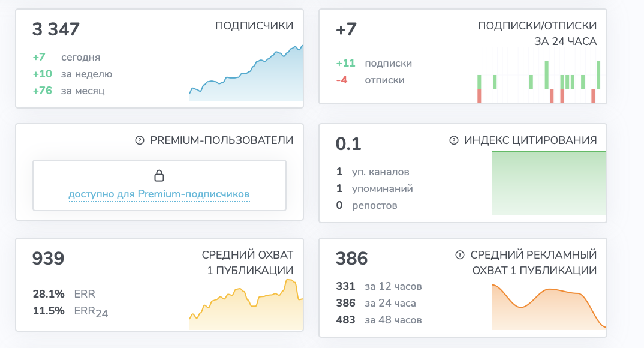The width and height of the screenshot is (644, 348).
Task: Click the PREMIUM-ПОЛЬЗОВАТЕЛИ card title
Action: (222, 140)
